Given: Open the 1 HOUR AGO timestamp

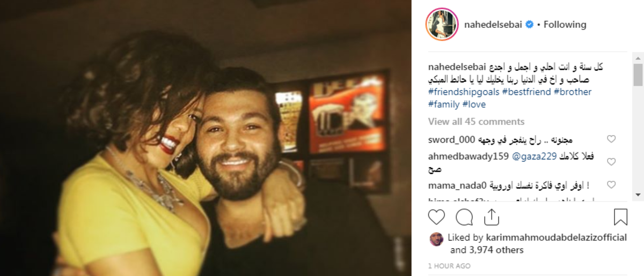Looking at the screenshot, I should (449, 266).
